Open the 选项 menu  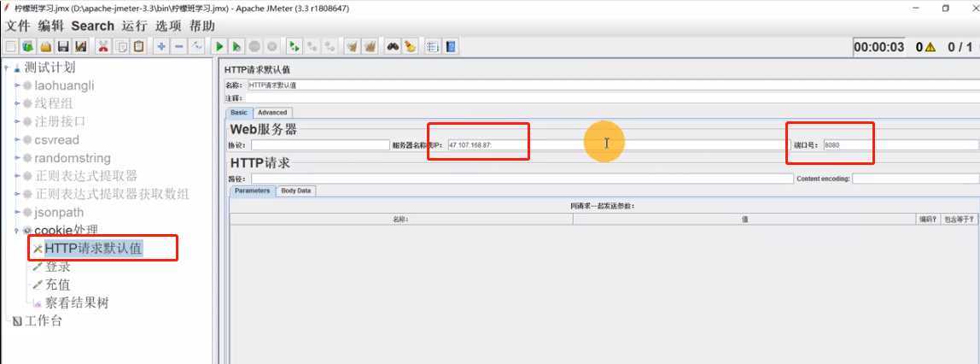(x=168, y=26)
